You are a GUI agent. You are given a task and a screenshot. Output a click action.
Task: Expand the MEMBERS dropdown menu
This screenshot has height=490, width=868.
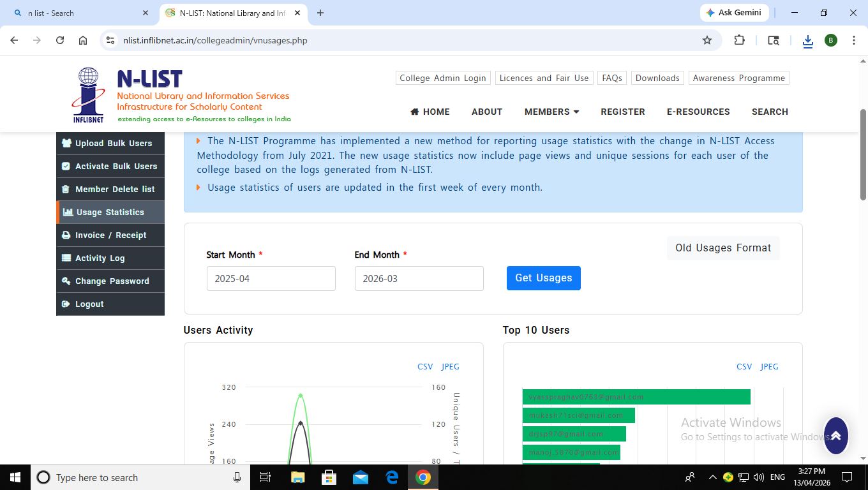pyautogui.click(x=551, y=112)
